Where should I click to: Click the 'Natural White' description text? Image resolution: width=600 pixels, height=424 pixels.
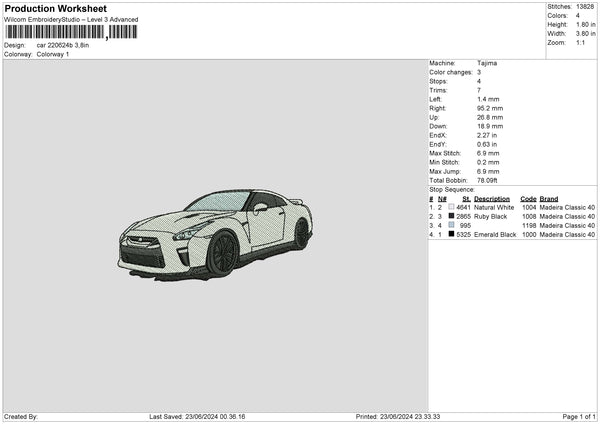click(494, 207)
